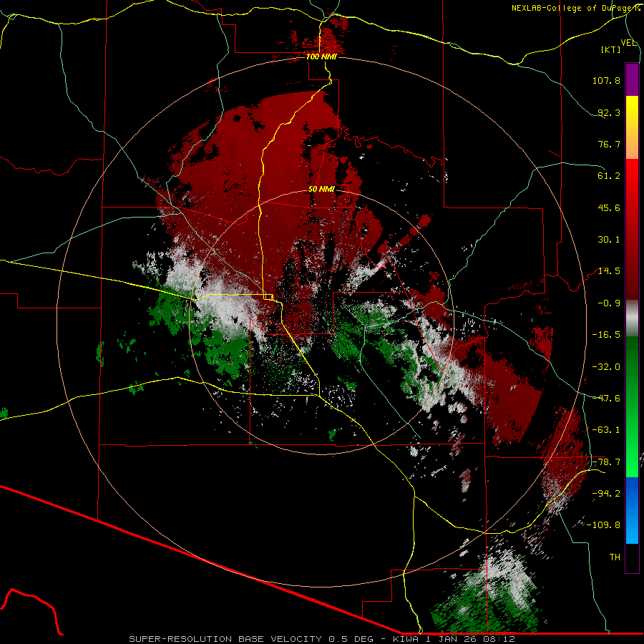
Task: Click the purple segment of velocity color bar
Action: pos(632,79)
